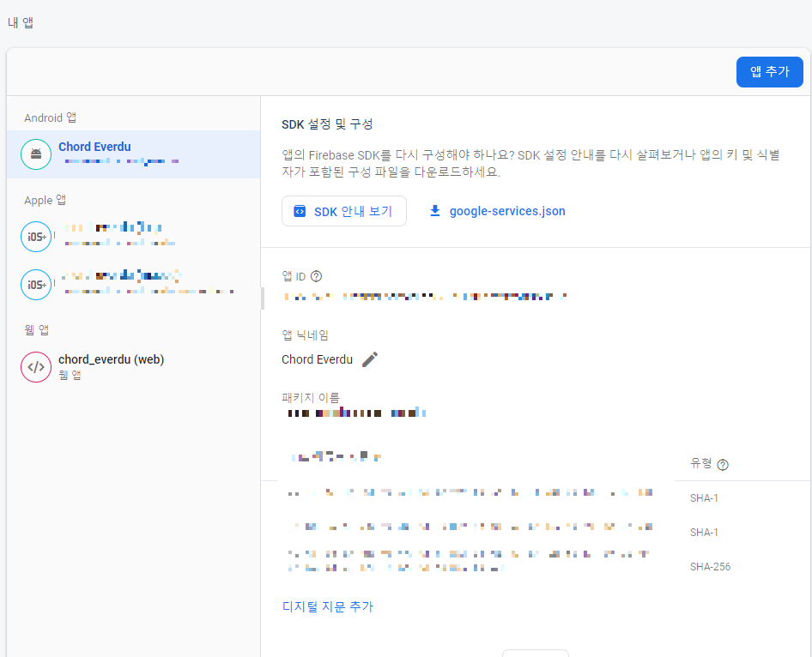
Task: Click 디지털 지문 추가 link
Action: coord(327,606)
